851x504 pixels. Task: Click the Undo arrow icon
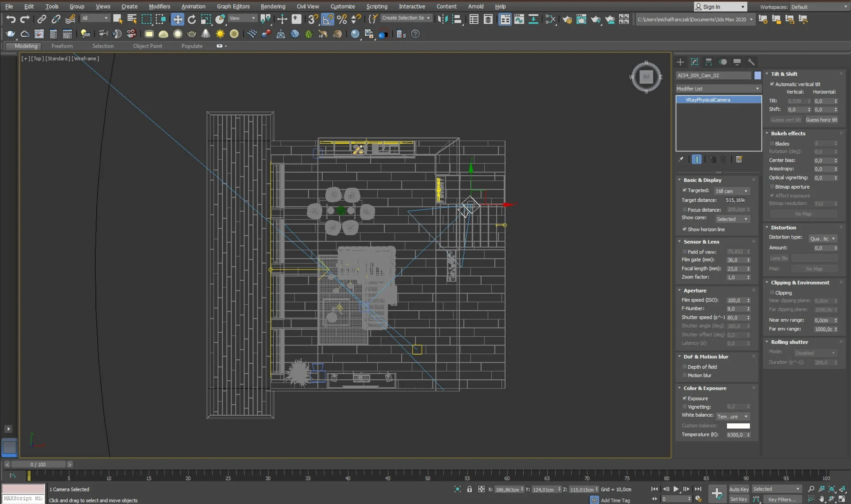[x=11, y=19]
